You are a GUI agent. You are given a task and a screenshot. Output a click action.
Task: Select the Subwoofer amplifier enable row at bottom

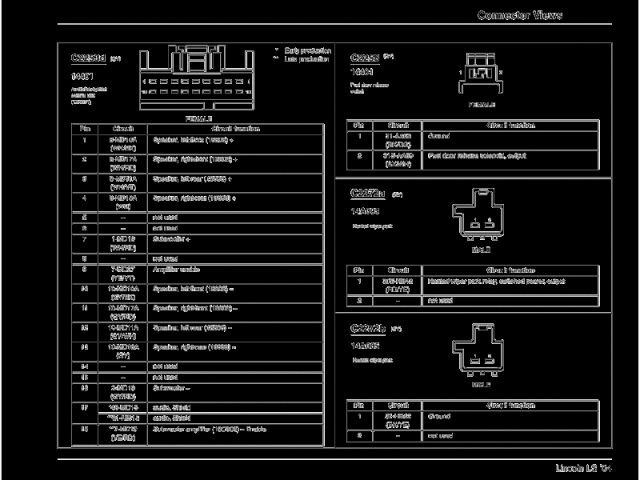tap(200, 431)
